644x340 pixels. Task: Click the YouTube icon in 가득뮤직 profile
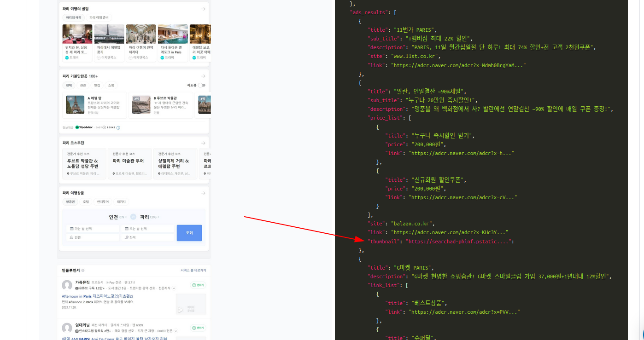pos(76,288)
